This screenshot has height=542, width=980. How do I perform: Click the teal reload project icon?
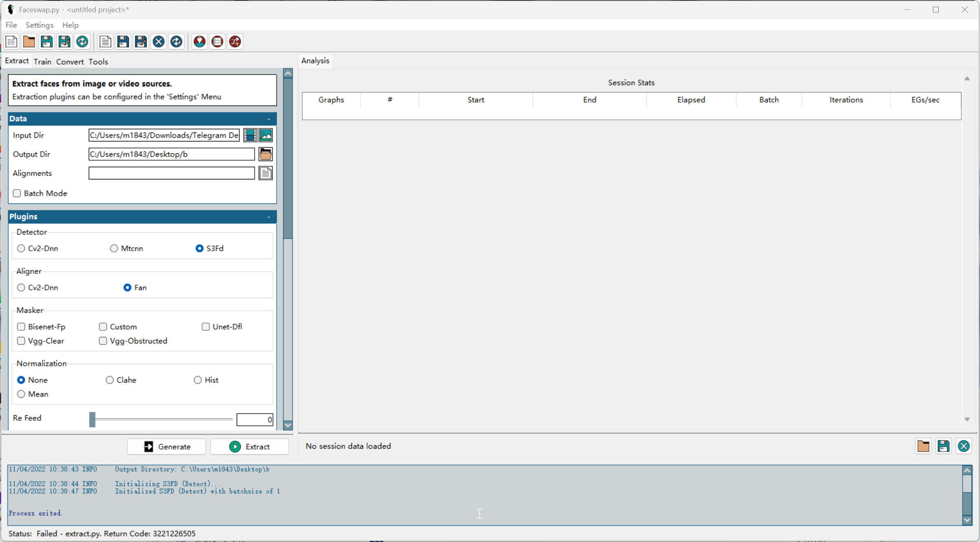82,42
